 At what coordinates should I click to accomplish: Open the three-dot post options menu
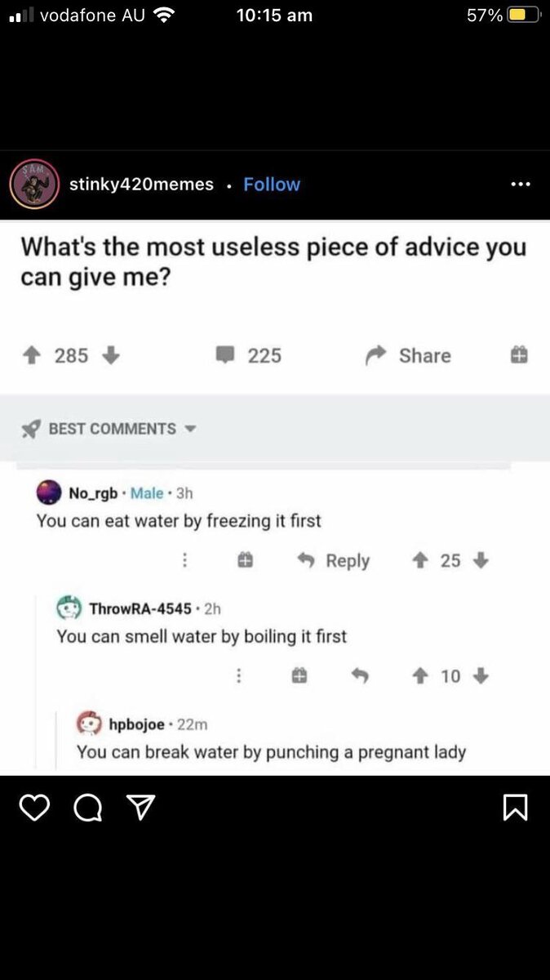click(x=520, y=185)
